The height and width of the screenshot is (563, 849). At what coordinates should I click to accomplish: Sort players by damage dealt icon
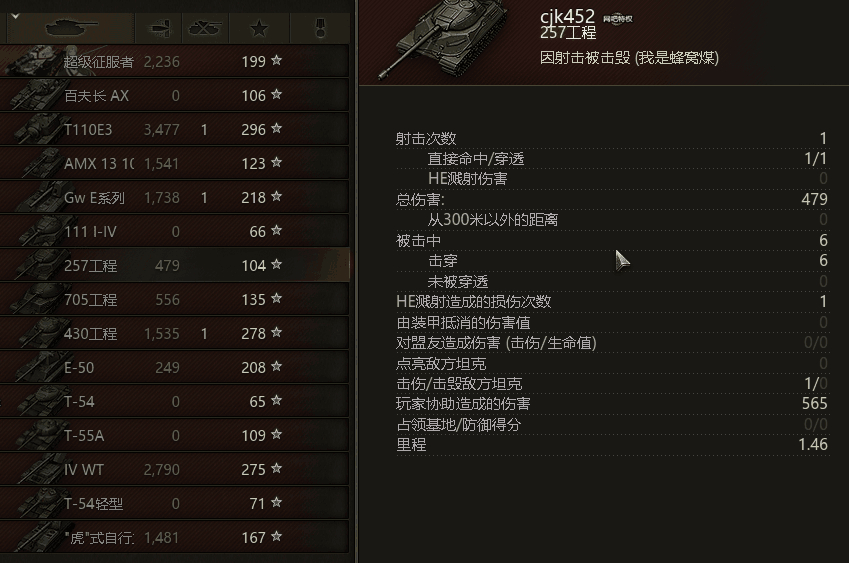point(160,28)
